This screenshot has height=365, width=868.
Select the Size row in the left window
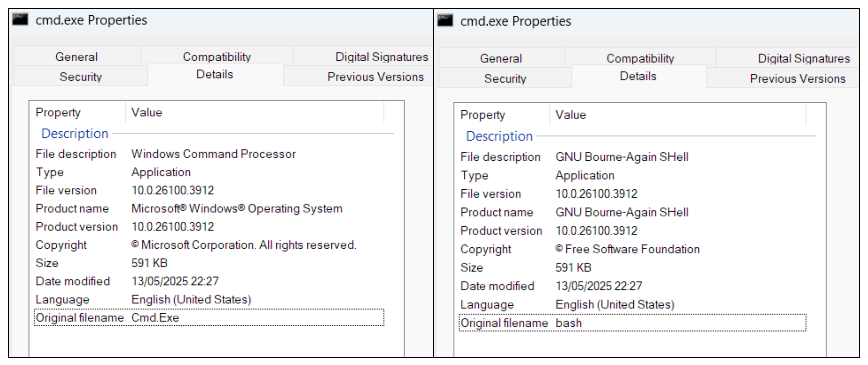tap(209, 263)
